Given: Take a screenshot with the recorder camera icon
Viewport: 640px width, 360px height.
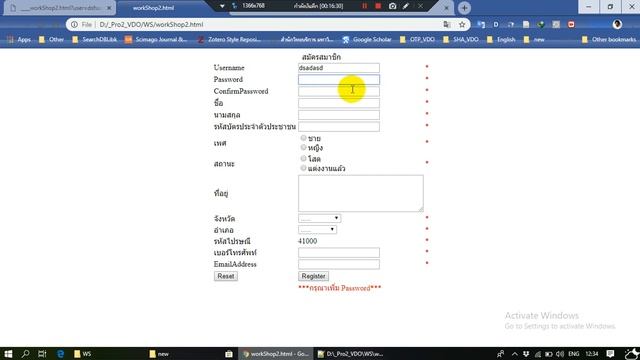Looking at the screenshot, I should pos(392,6).
